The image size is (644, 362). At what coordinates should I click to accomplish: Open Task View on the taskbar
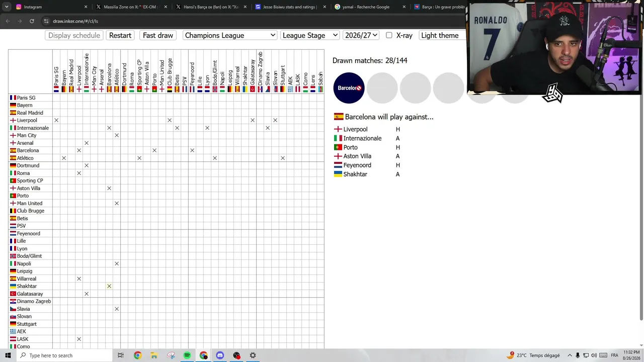[x=121, y=355]
